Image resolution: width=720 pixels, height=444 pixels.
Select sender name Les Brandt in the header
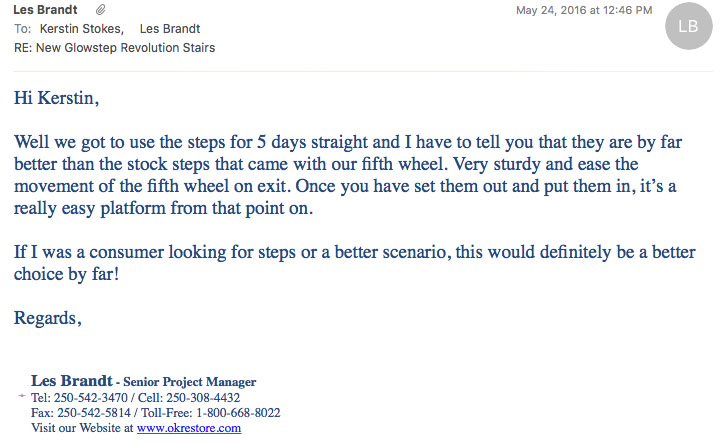(x=45, y=10)
